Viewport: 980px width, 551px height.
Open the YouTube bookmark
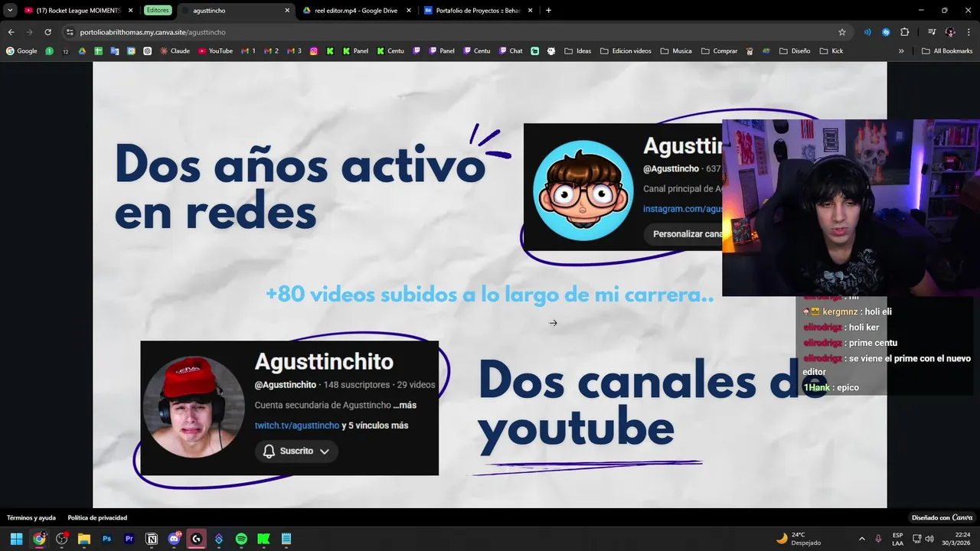(215, 51)
